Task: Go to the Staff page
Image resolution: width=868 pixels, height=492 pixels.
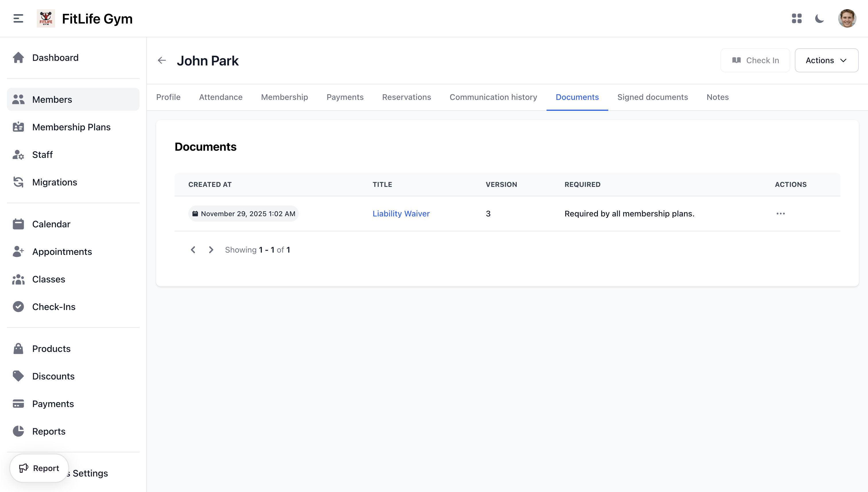Action: (x=42, y=154)
